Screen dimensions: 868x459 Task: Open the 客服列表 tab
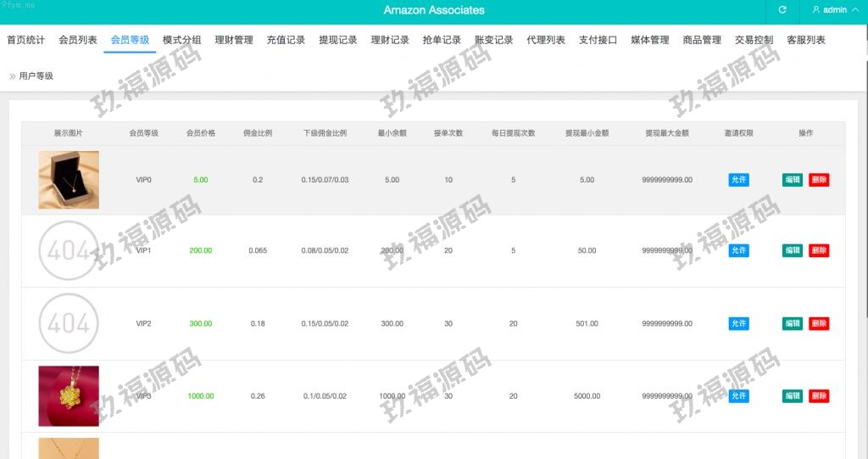(805, 40)
